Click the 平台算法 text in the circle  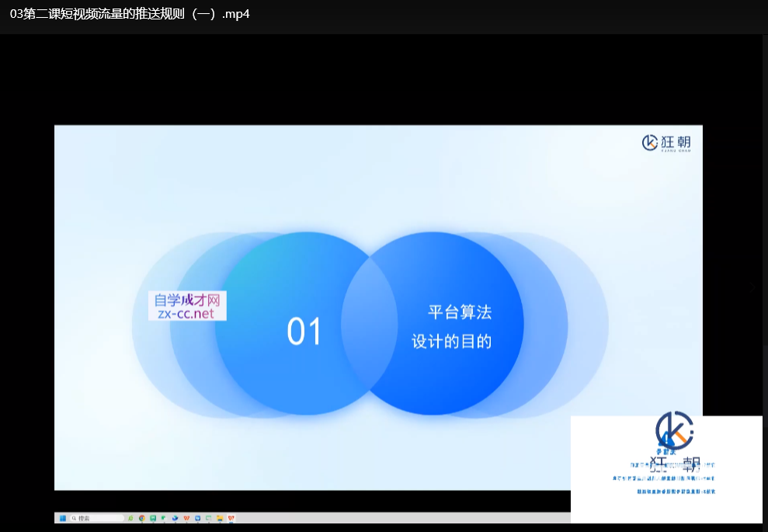click(x=460, y=313)
